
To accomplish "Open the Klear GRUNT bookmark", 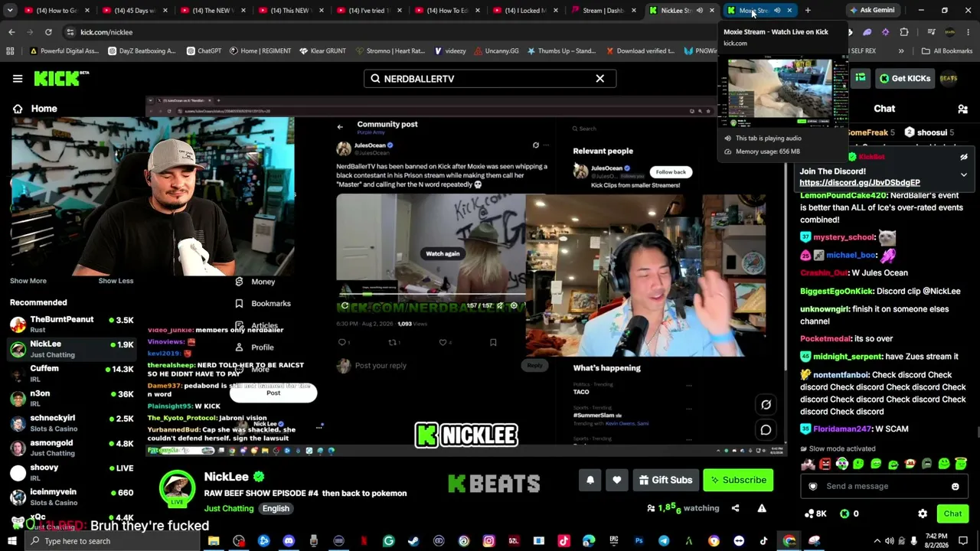I will tap(322, 51).
